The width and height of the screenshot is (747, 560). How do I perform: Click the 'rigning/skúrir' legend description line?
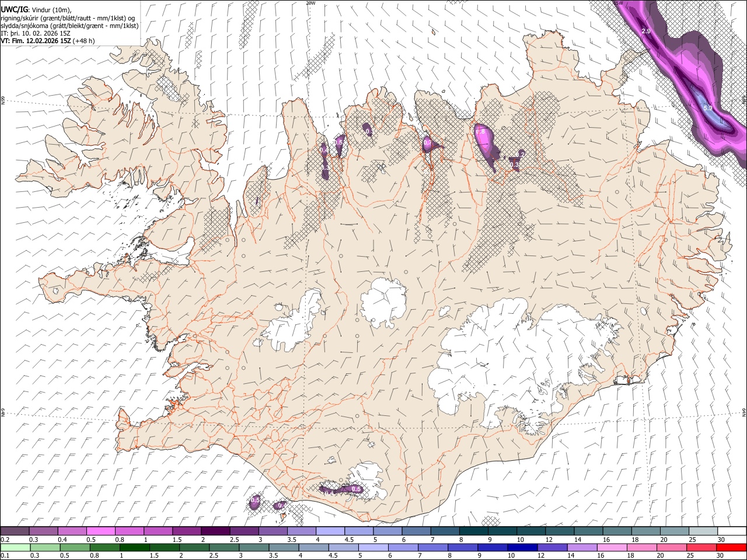coord(68,17)
